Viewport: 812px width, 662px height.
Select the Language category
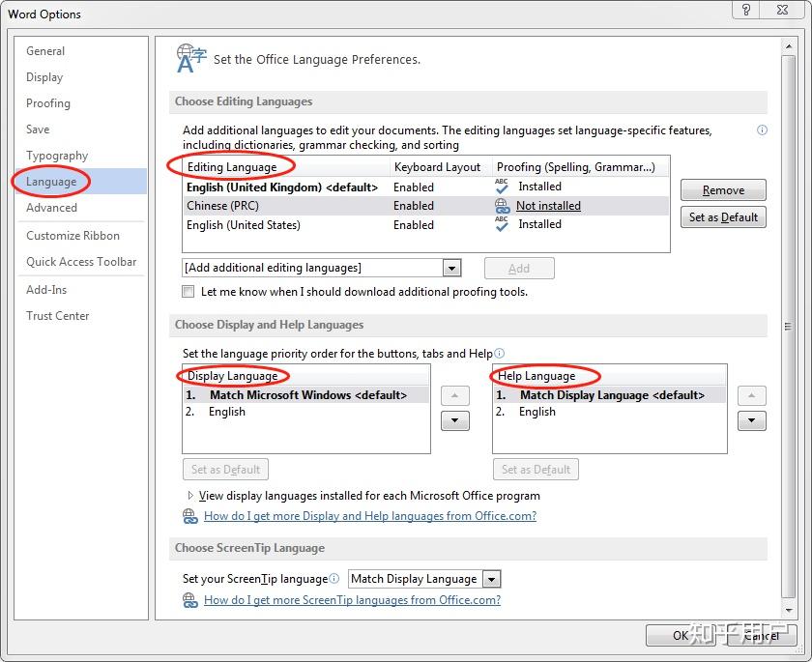(x=80, y=181)
